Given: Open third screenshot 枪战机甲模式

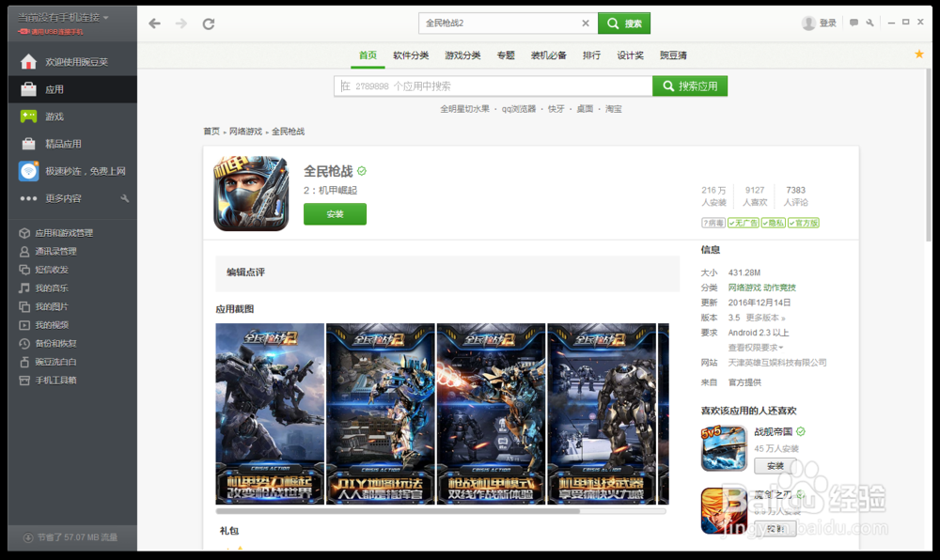Looking at the screenshot, I should (491, 413).
